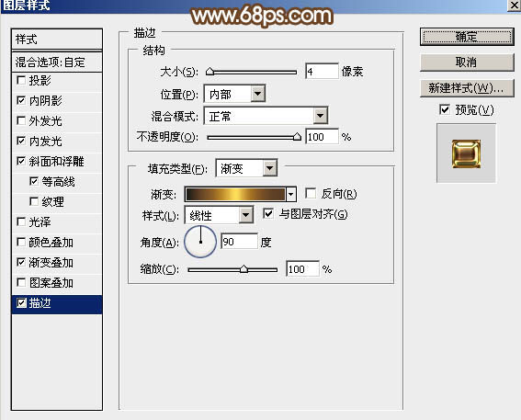Screen dimensions: 521x420
Task: Open the 样式 gradient style dropdown
Action: point(220,215)
